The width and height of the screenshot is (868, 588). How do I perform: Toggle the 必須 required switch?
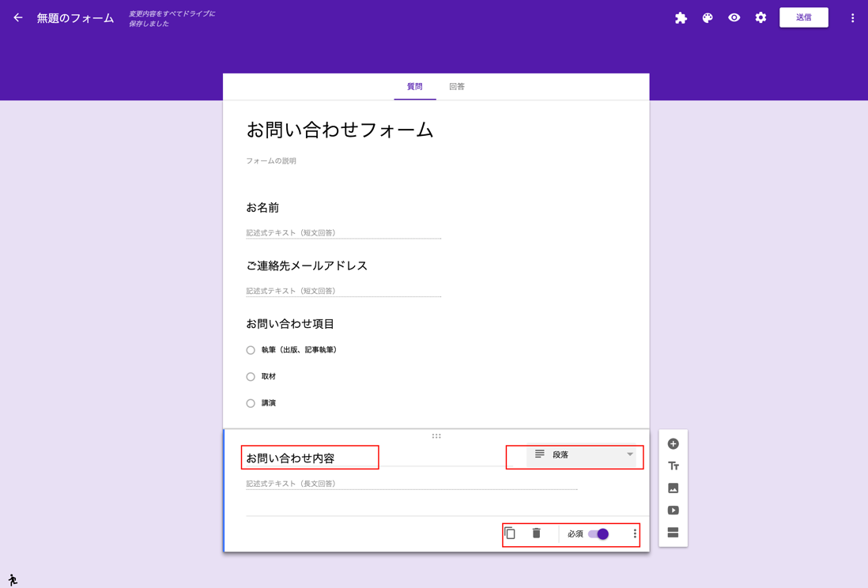coord(598,533)
